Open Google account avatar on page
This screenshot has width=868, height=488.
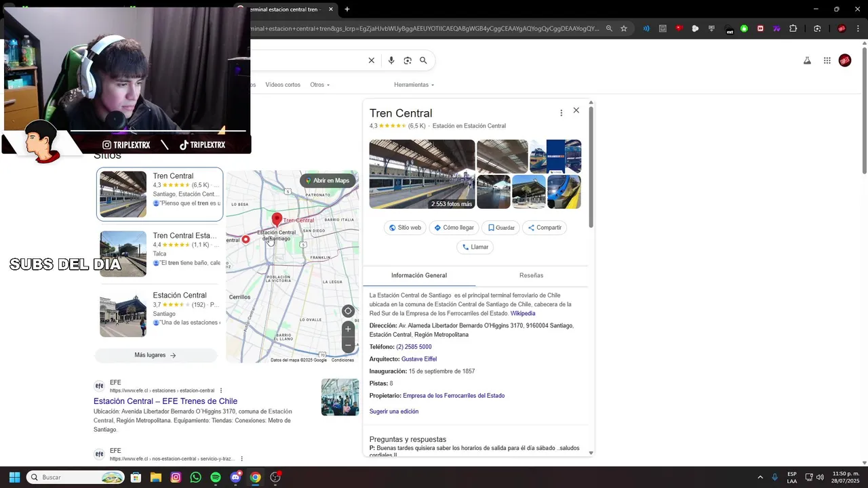(845, 60)
